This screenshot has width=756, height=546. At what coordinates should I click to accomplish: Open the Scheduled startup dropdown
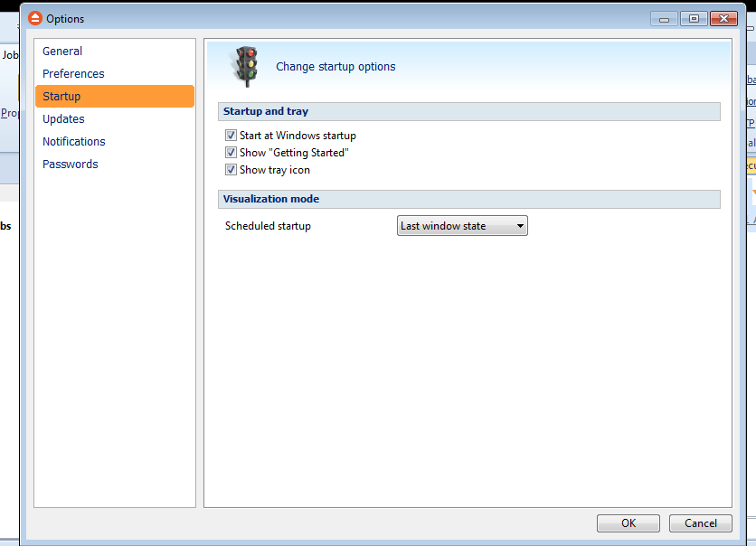(x=462, y=226)
